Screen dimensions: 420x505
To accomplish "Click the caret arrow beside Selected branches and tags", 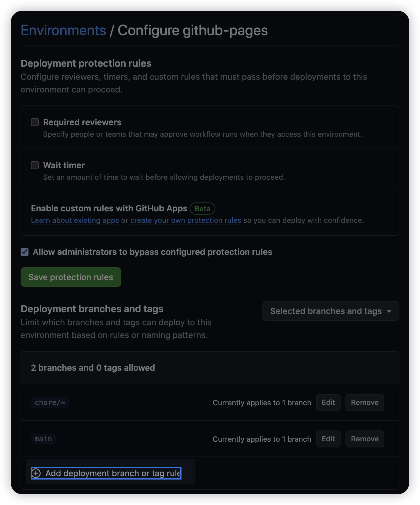I will [x=389, y=311].
